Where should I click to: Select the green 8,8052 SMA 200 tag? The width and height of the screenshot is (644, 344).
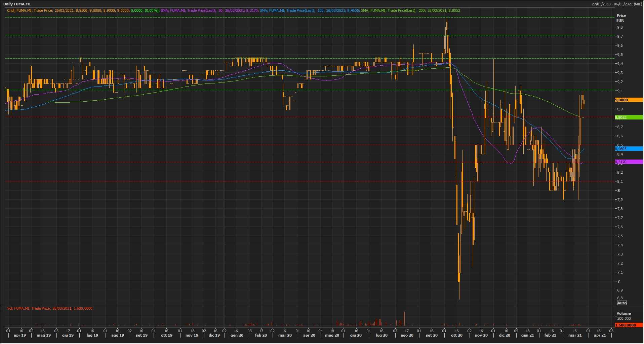(629, 117)
